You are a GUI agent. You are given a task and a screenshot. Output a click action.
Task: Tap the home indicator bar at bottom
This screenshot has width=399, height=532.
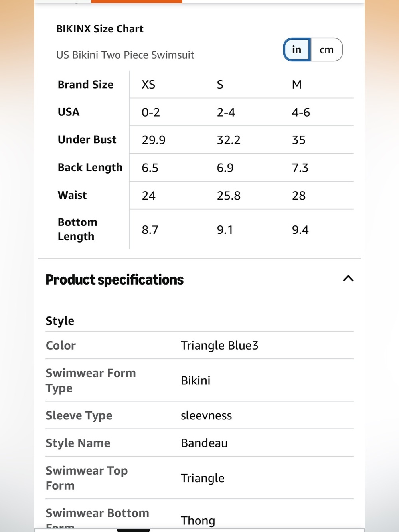coord(133,530)
